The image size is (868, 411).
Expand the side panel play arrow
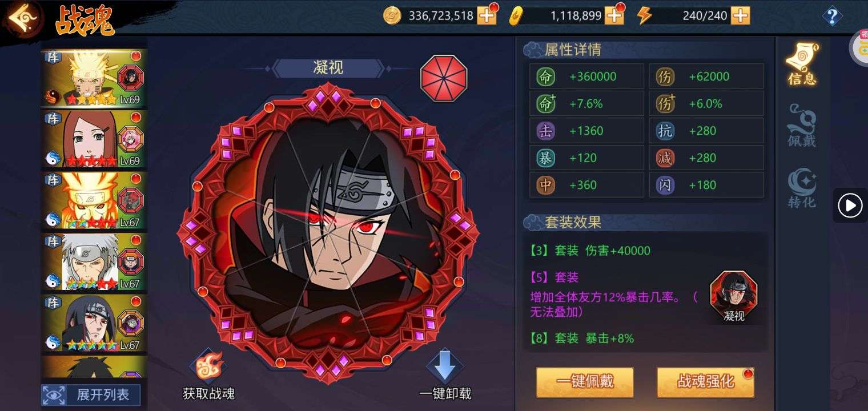tap(850, 205)
